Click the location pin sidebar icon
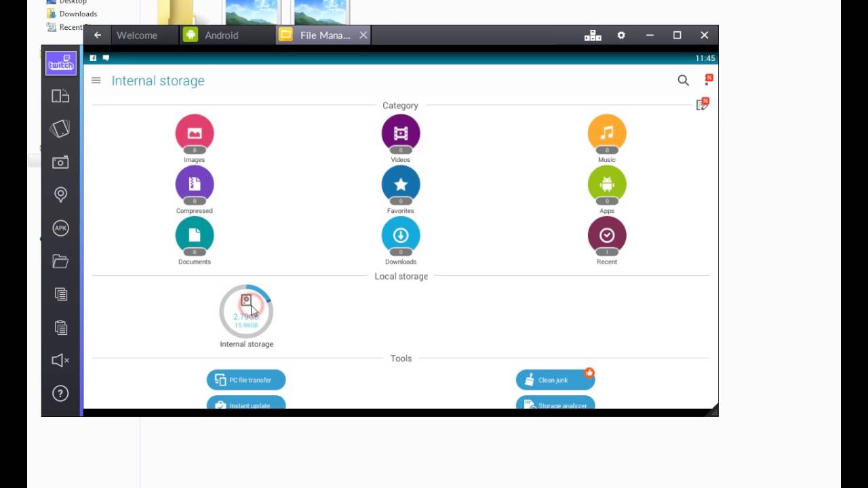This screenshot has height=488, width=868. (x=60, y=195)
